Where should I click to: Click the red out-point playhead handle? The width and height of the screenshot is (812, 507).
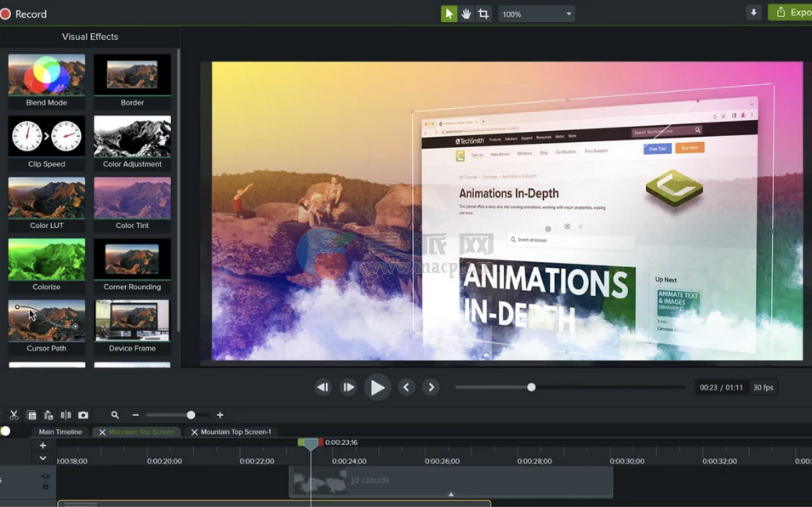[321, 442]
